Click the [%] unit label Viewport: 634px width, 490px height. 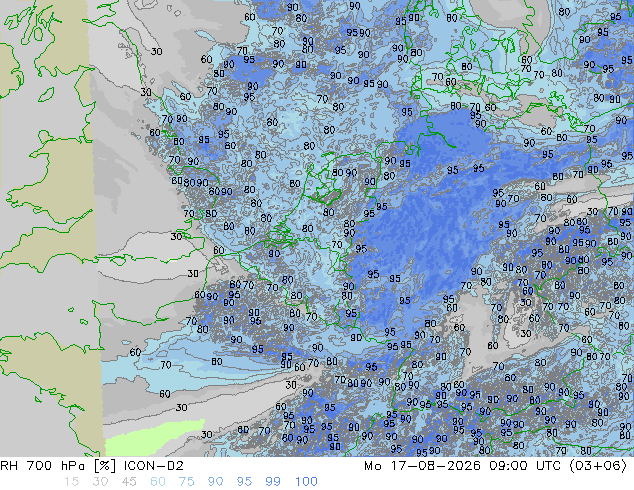point(104,466)
